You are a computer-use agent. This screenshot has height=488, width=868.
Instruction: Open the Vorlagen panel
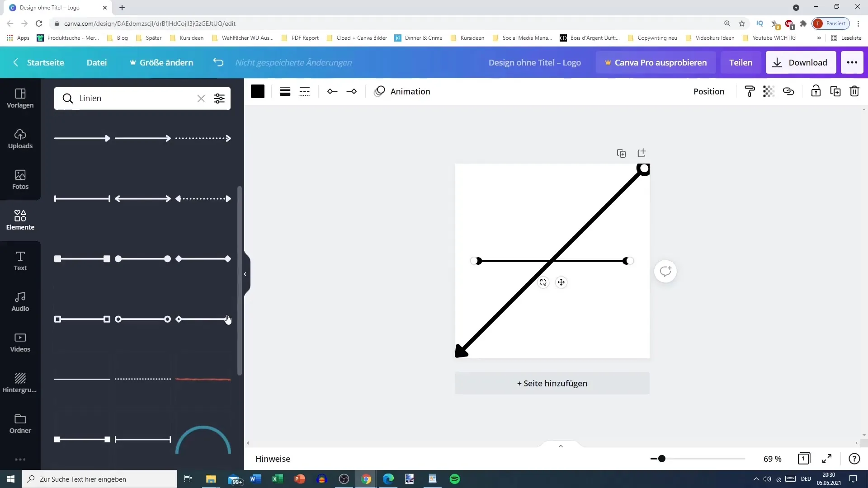(x=20, y=97)
